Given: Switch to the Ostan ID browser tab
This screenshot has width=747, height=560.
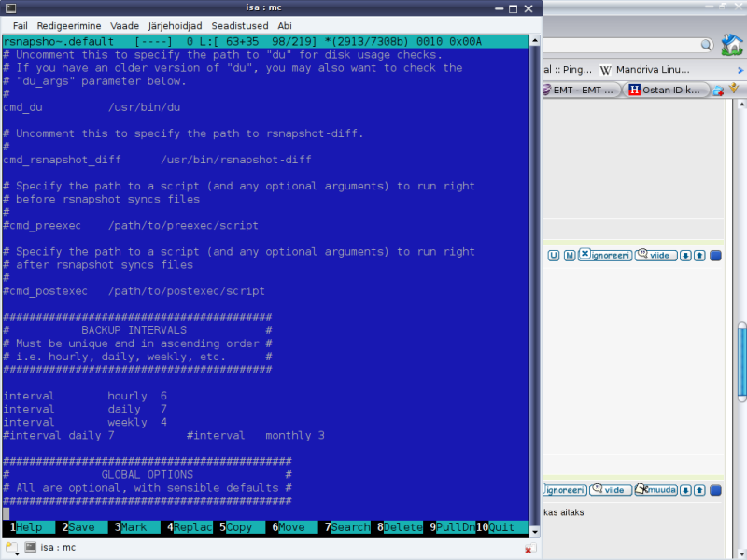Looking at the screenshot, I should (x=666, y=91).
